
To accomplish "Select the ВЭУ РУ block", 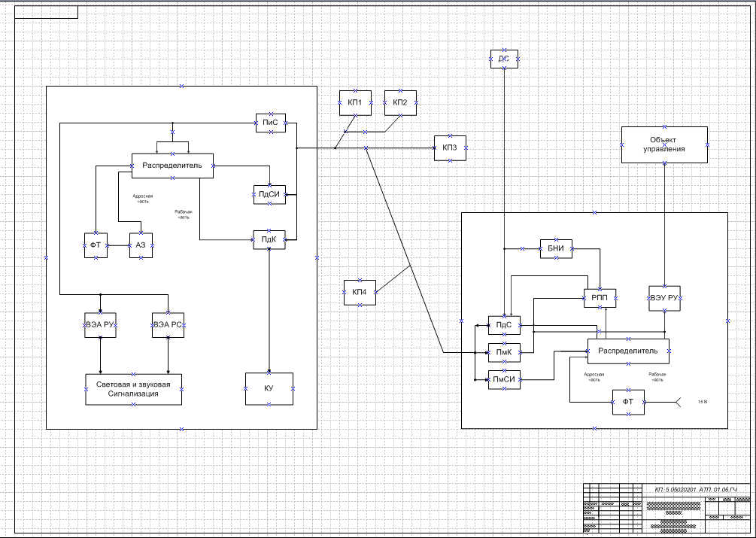I will 664,299.
